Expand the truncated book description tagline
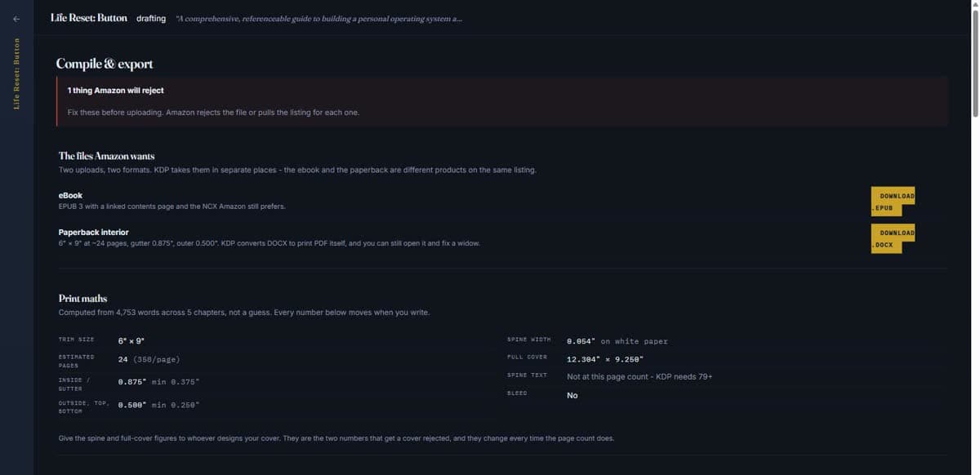This screenshot has height=475, width=980. 318,19
